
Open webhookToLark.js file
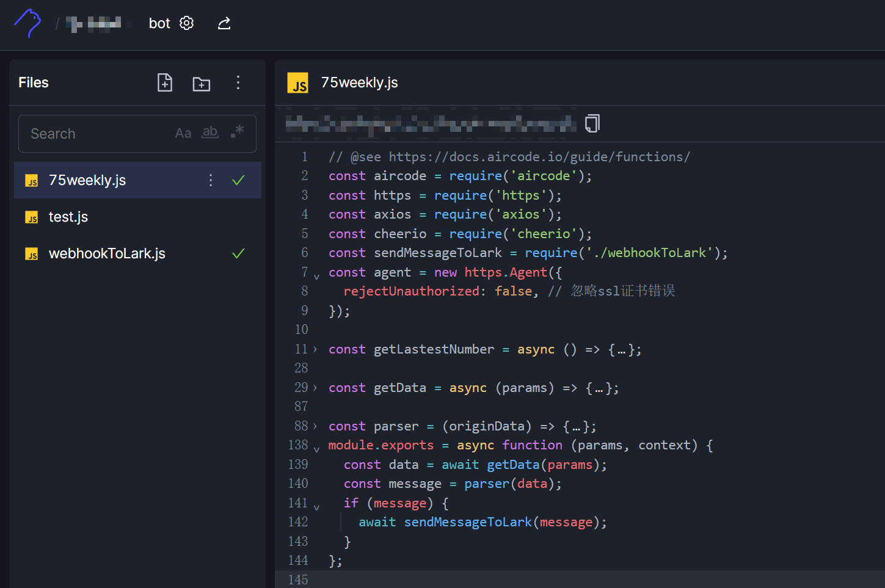(x=137, y=253)
